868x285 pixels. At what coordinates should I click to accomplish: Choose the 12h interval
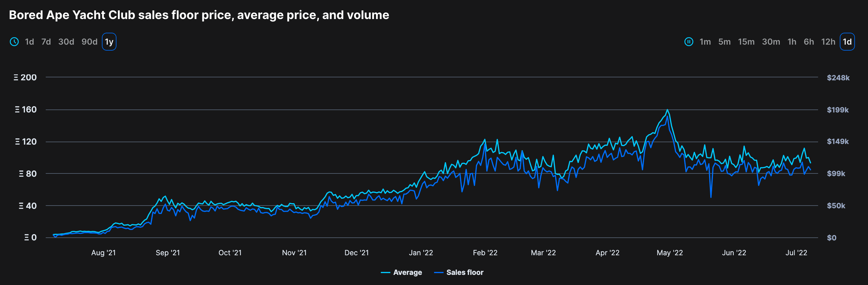point(828,42)
